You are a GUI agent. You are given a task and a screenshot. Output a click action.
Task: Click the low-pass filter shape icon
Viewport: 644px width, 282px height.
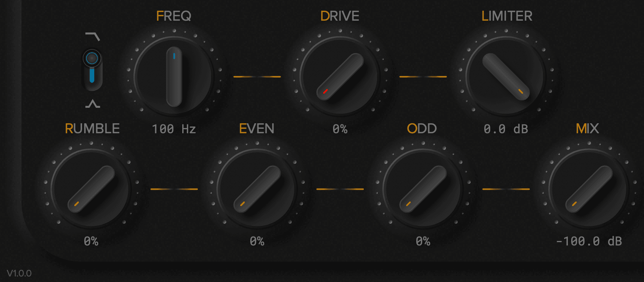click(92, 36)
